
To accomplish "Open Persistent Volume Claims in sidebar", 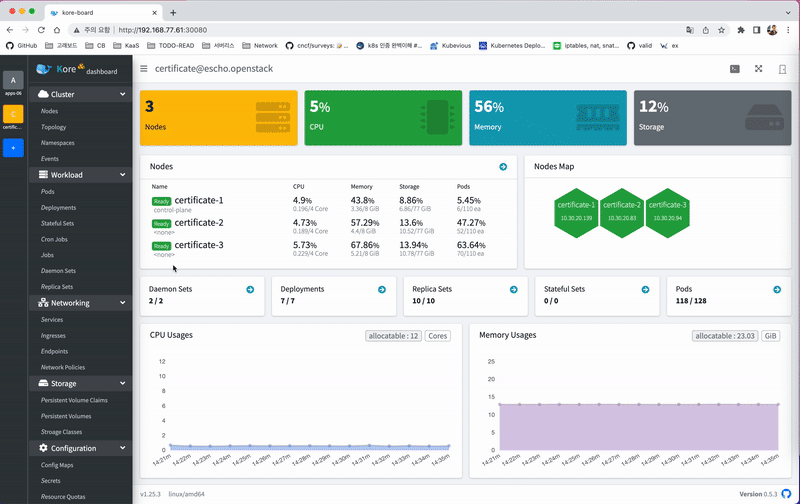I will point(74,400).
